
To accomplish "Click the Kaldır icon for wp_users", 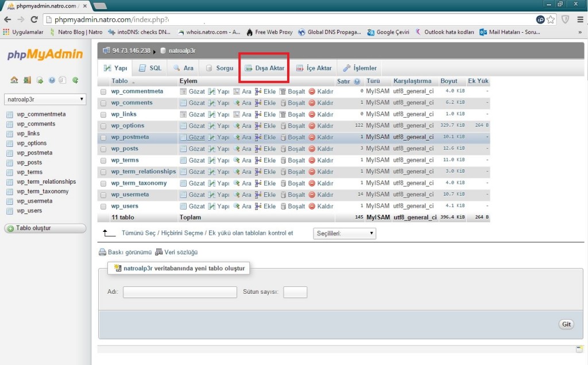I will [x=312, y=206].
